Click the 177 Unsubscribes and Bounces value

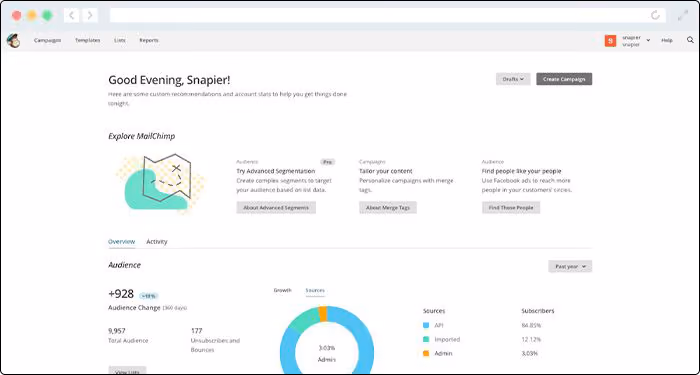click(196, 331)
